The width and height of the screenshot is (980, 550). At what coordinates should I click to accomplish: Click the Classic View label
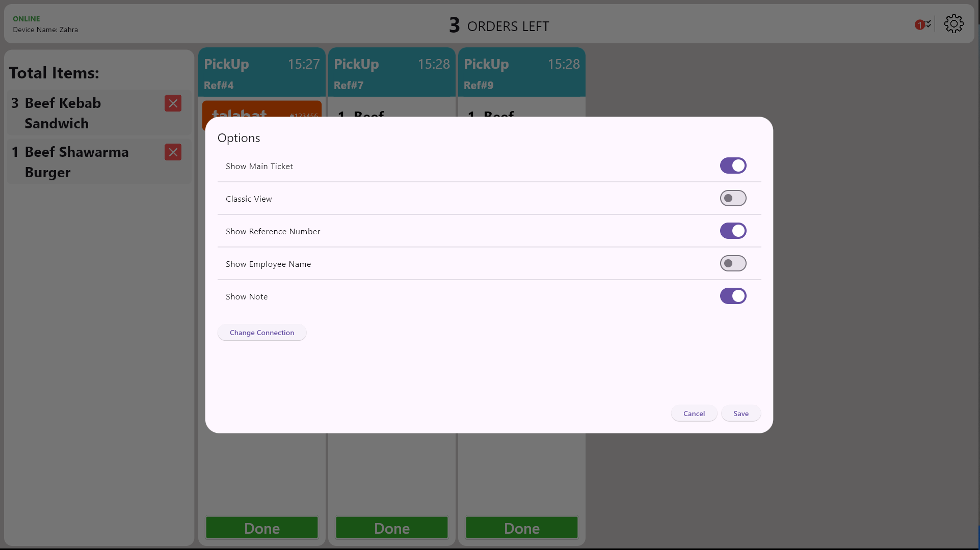pos(249,199)
